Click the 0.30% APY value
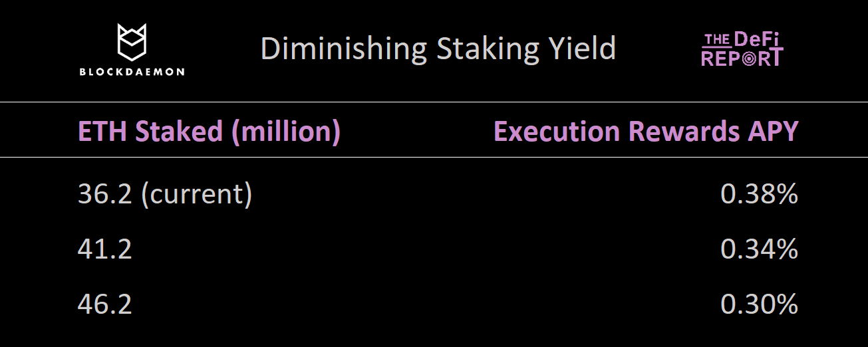 759,304
